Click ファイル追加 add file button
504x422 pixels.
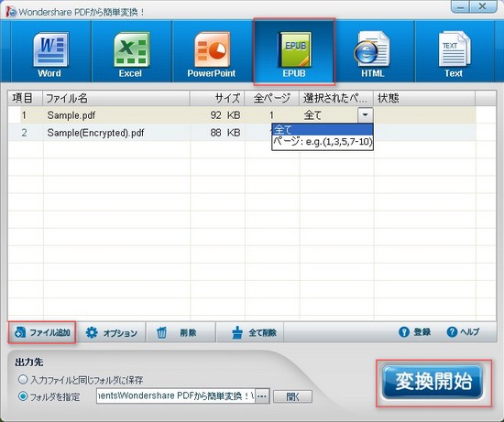(42, 332)
